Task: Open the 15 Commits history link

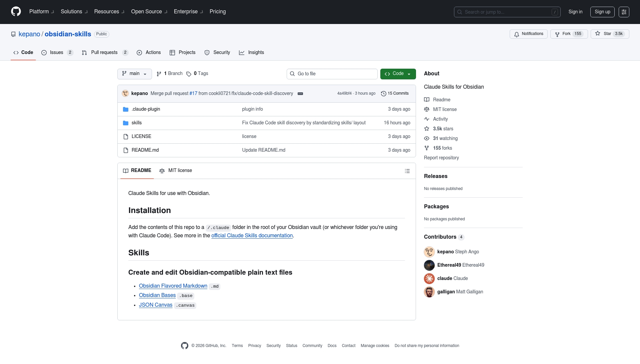Action: (x=395, y=94)
